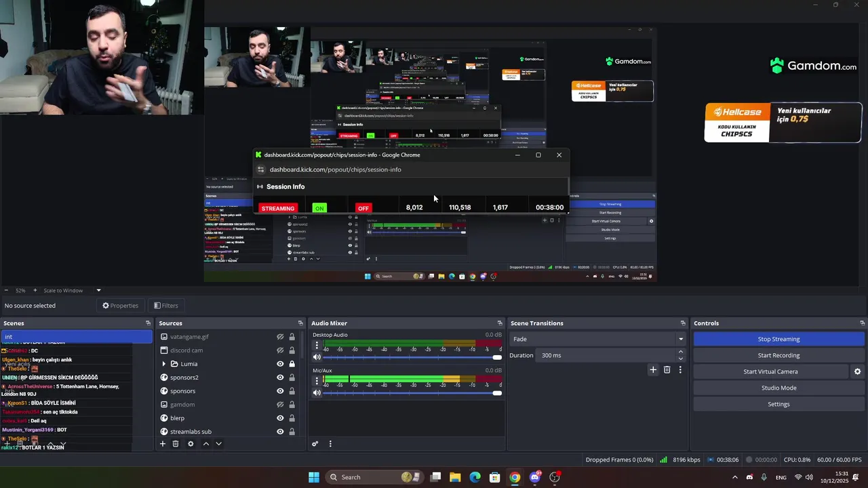The height and width of the screenshot is (488, 868).
Task: Open OBS Settings button
Action: 778,404
